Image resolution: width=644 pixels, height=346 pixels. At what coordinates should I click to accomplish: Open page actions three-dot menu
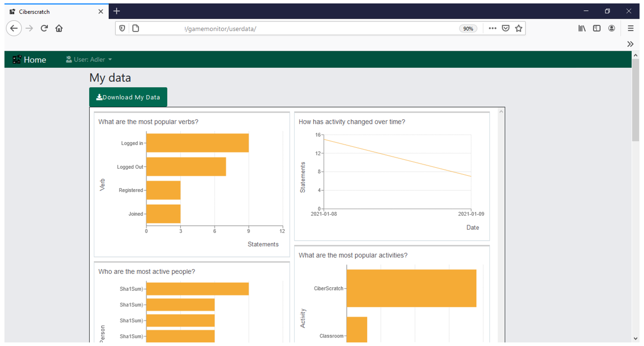pos(492,28)
